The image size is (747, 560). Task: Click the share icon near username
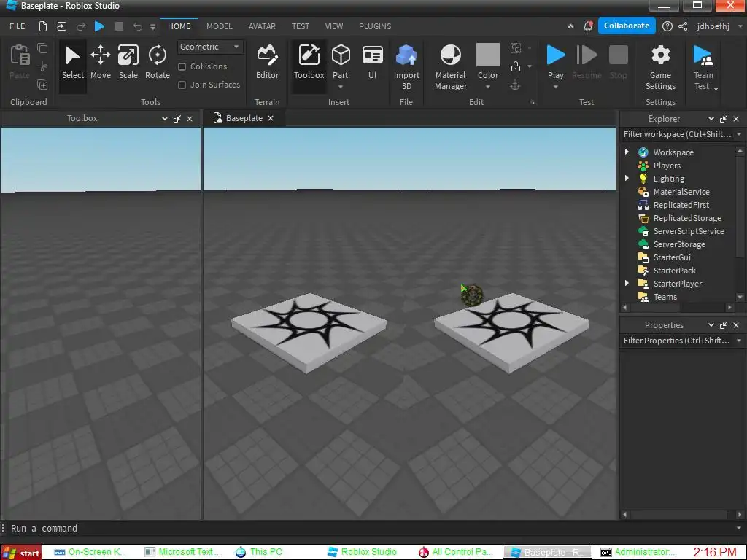point(683,26)
